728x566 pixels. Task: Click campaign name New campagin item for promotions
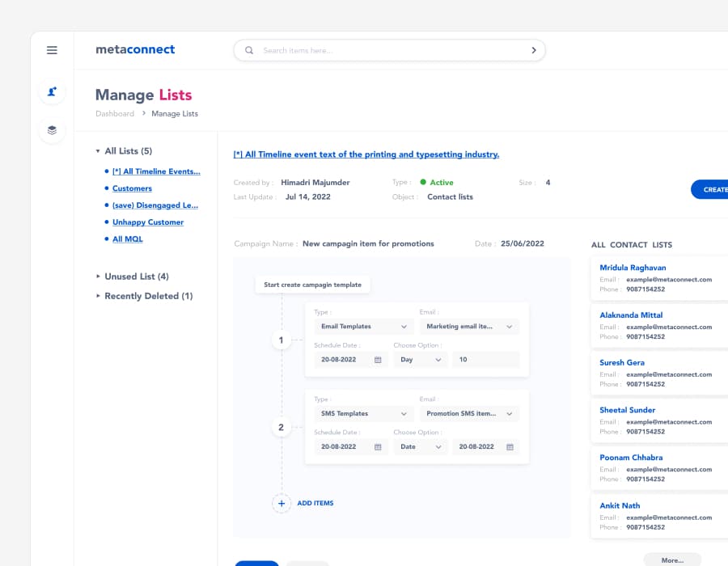pyautogui.click(x=368, y=243)
